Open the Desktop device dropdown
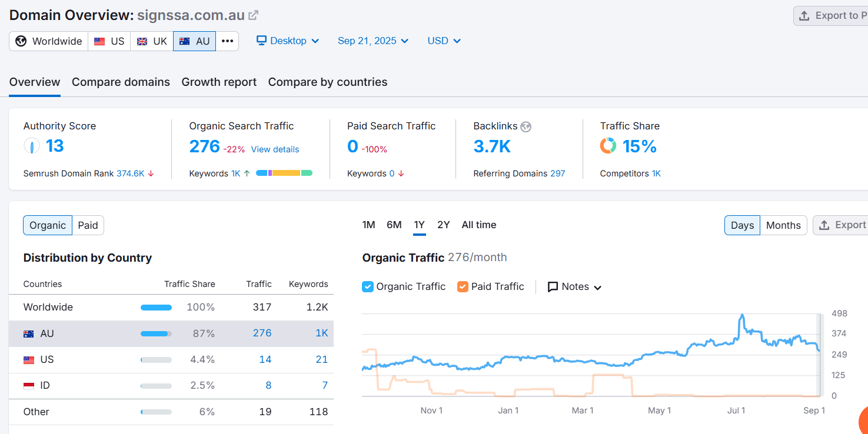This screenshot has width=868, height=434. pyautogui.click(x=288, y=41)
